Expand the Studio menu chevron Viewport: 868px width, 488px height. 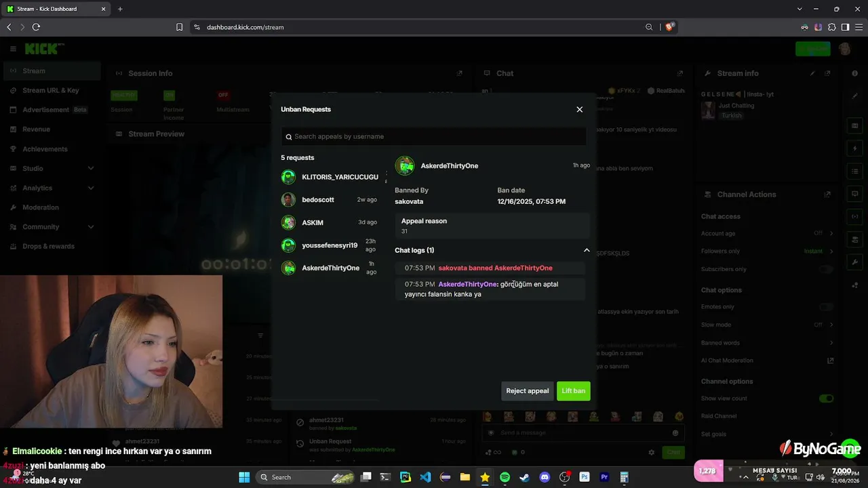(91, 168)
